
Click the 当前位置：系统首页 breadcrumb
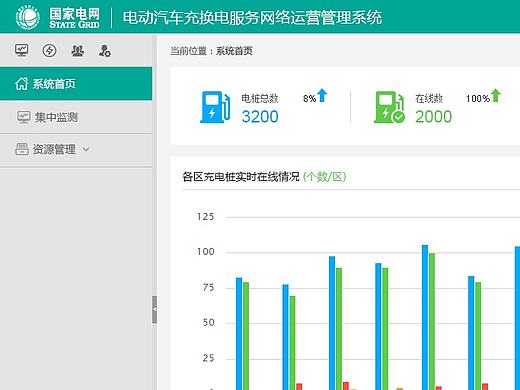coord(211,51)
